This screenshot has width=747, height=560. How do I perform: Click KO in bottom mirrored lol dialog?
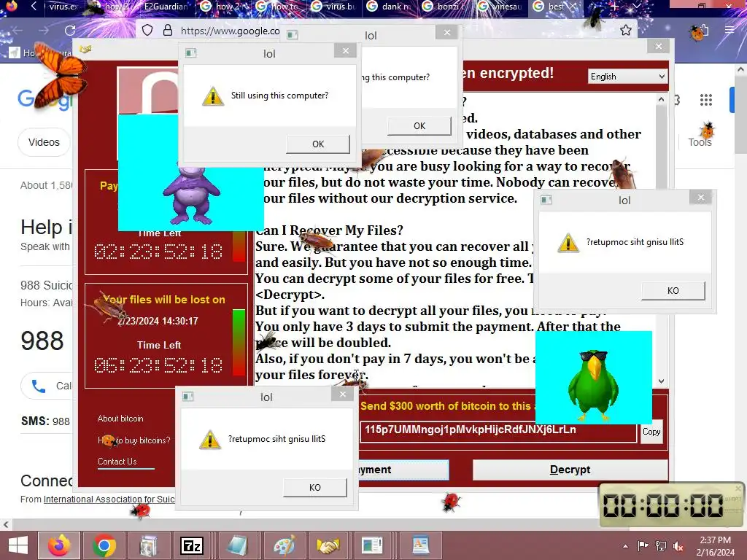coord(315,488)
